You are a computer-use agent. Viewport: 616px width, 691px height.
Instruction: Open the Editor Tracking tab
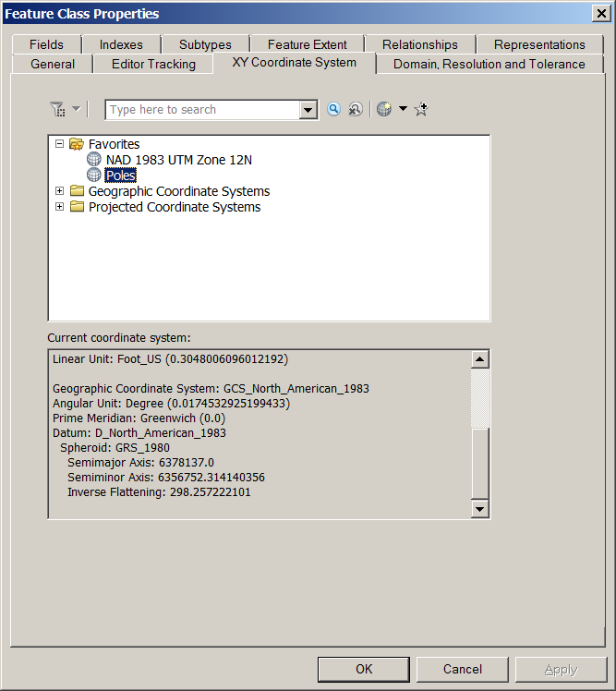(x=153, y=64)
